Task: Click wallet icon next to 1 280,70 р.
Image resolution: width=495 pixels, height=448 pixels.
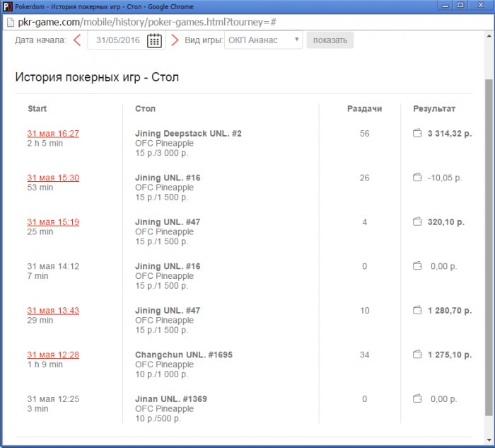Action: tap(417, 310)
